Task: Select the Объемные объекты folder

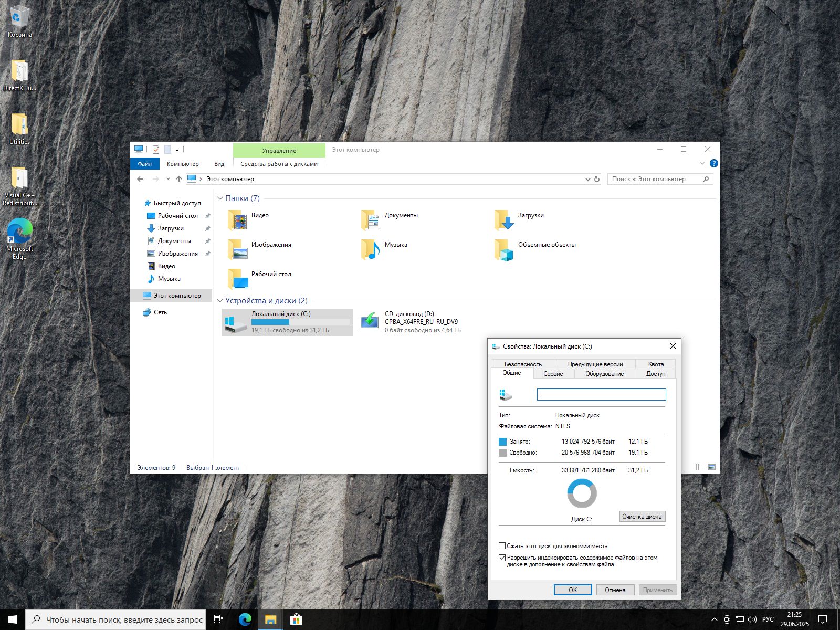Action: point(535,249)
